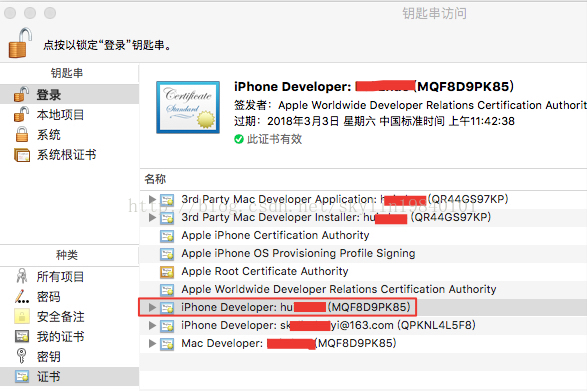The image size is (587, 391).
Task: Select '3rd Party Mac Developer Application' row text
Action: (344, 199)
